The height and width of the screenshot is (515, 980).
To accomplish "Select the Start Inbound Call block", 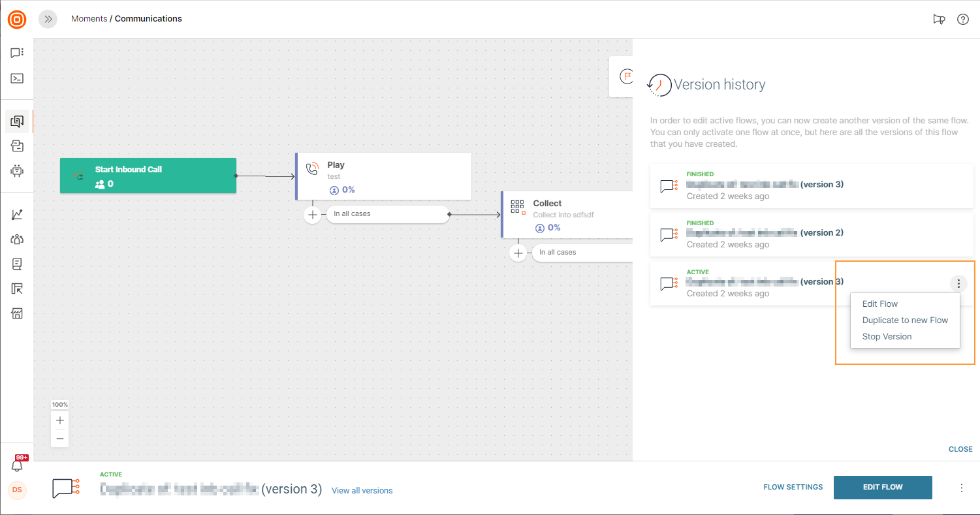I will 148,176.
